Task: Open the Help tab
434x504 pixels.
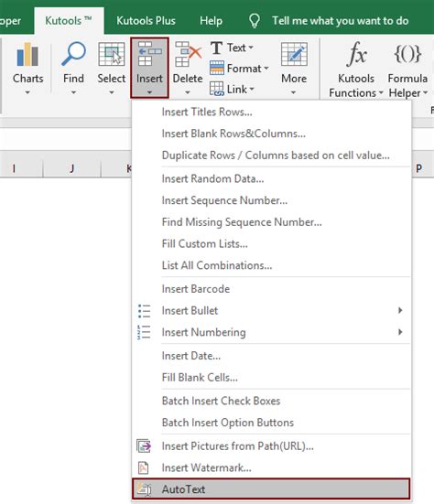Action: (x=211, y=21)
